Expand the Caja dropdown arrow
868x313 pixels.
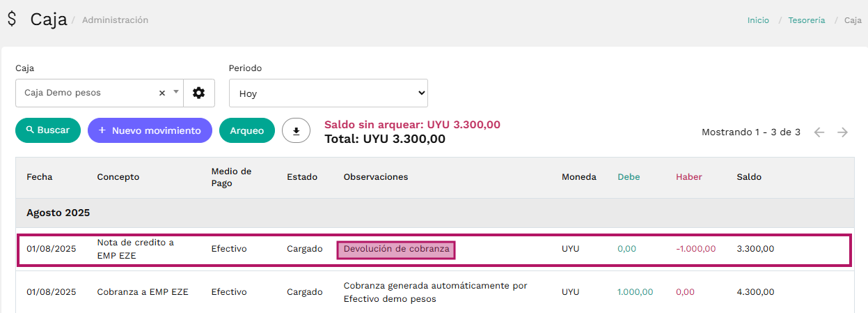[176, 92]
